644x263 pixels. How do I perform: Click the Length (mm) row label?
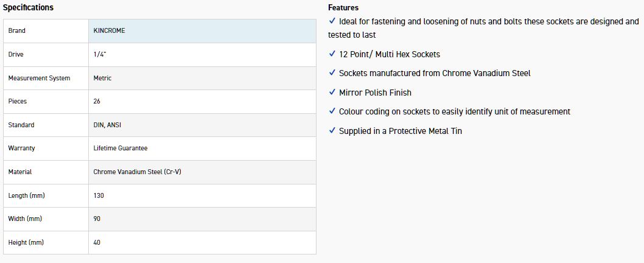pyautogui.click(x=26, y=195)
